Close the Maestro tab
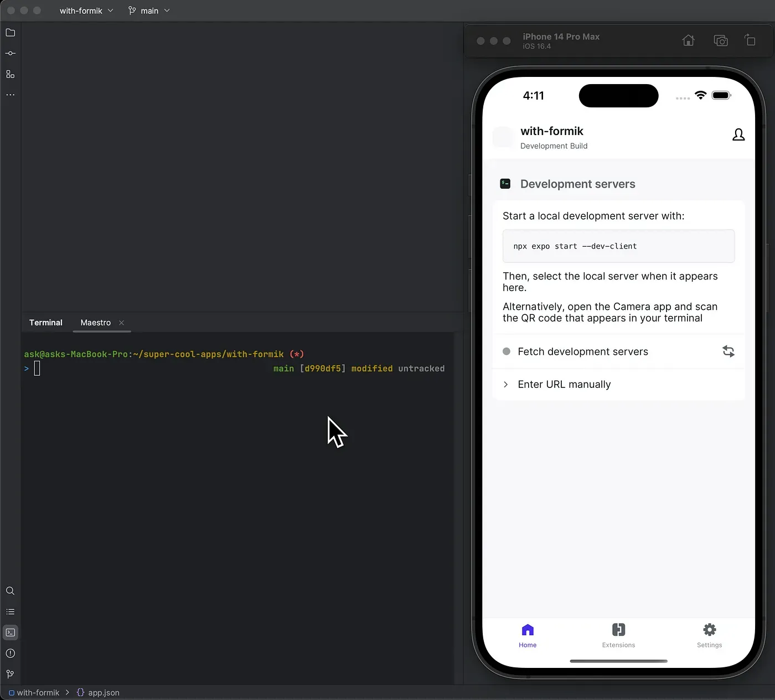775x700 pixels. (x=121, y=323)
